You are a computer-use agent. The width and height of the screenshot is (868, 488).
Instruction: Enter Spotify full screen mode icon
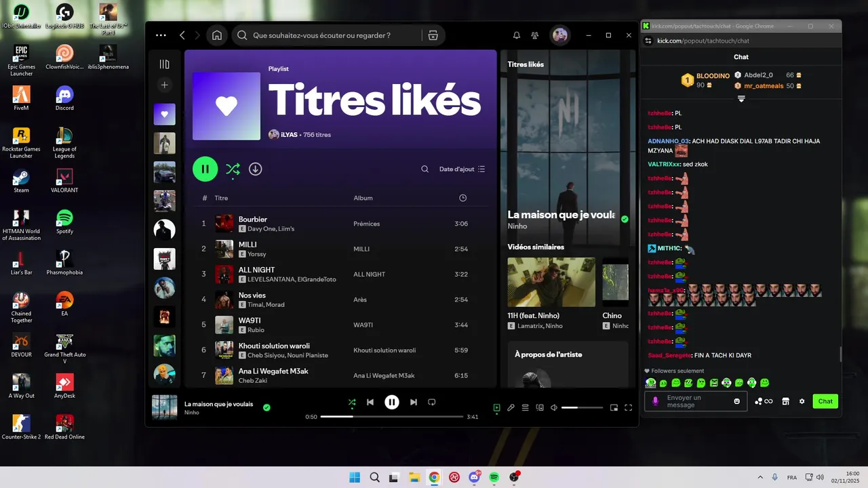coord(629,407)
